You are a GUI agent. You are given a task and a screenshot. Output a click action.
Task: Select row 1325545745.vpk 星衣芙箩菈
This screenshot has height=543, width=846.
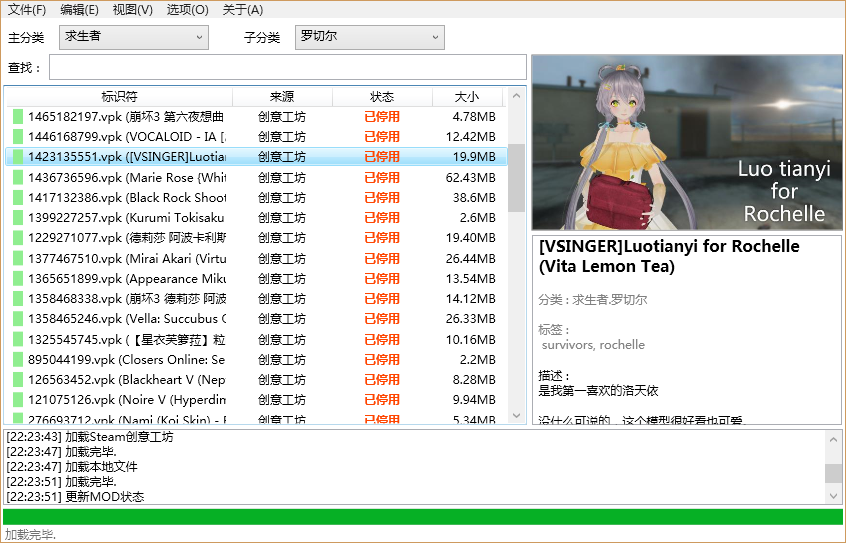pyautogui.click(x=256, y=339)
